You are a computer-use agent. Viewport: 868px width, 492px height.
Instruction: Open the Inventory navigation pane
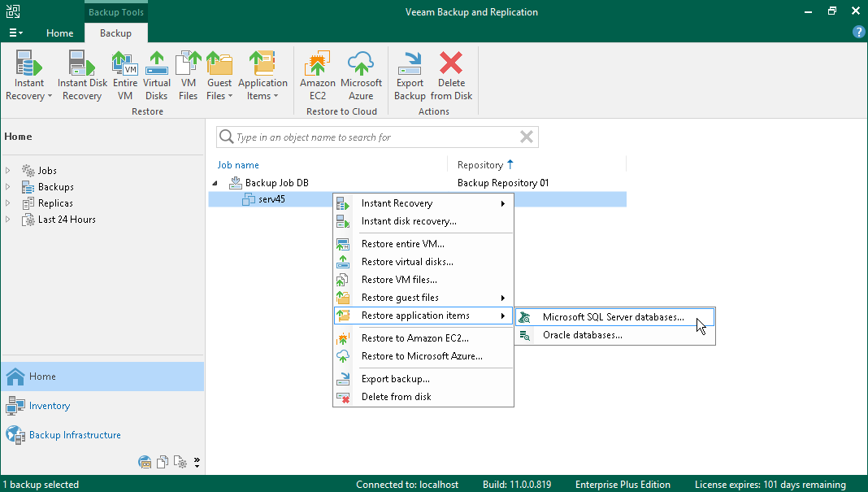(50, 406)
